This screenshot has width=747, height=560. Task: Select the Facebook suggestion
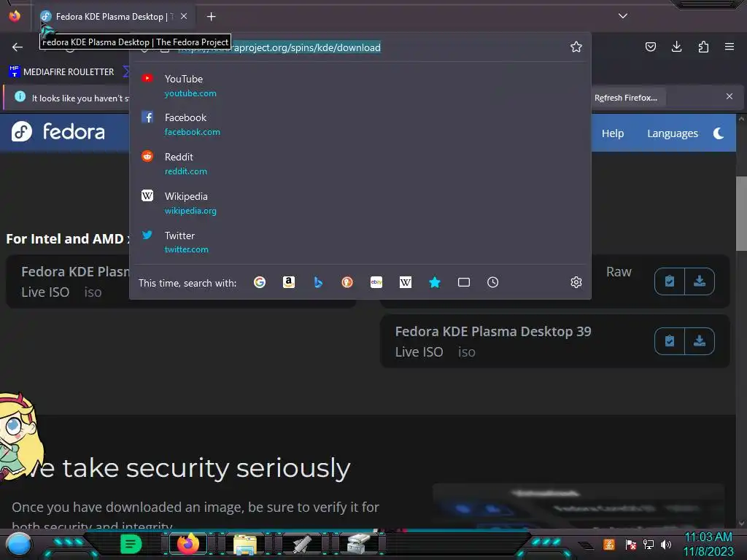[360, 124]
